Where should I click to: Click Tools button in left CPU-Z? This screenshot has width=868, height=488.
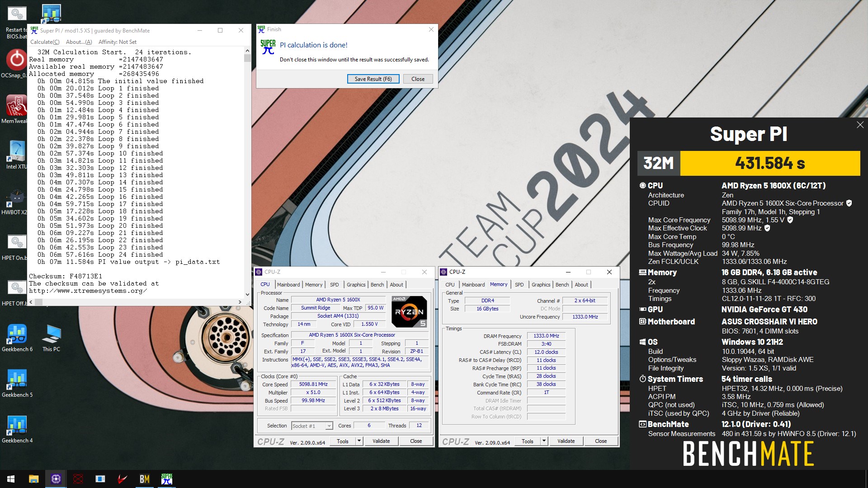click(x=343, y=441)
